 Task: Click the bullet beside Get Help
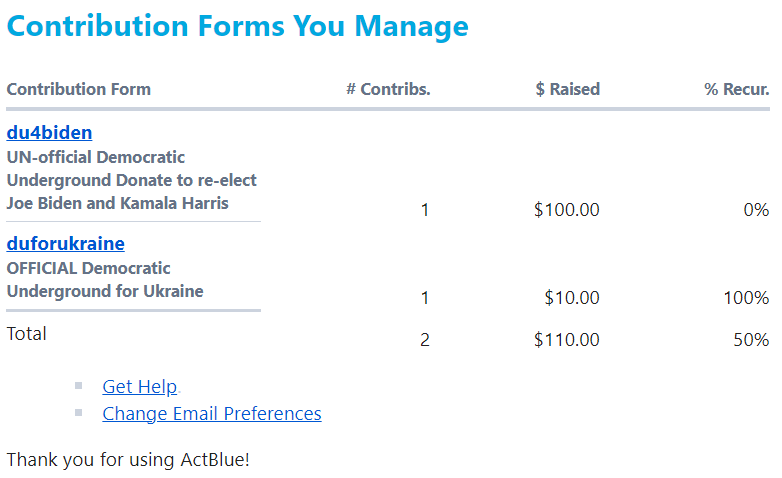(x=79, y=386)
